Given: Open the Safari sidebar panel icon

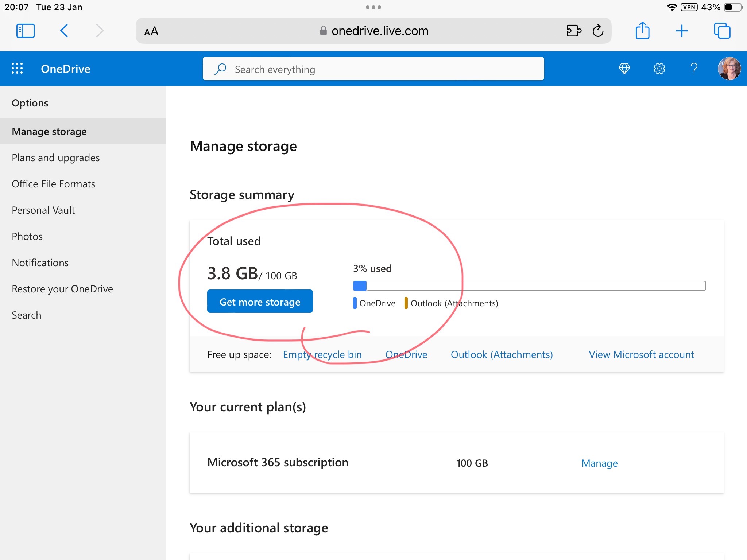Looking at the screenshot, I should [x=26, y=31].
